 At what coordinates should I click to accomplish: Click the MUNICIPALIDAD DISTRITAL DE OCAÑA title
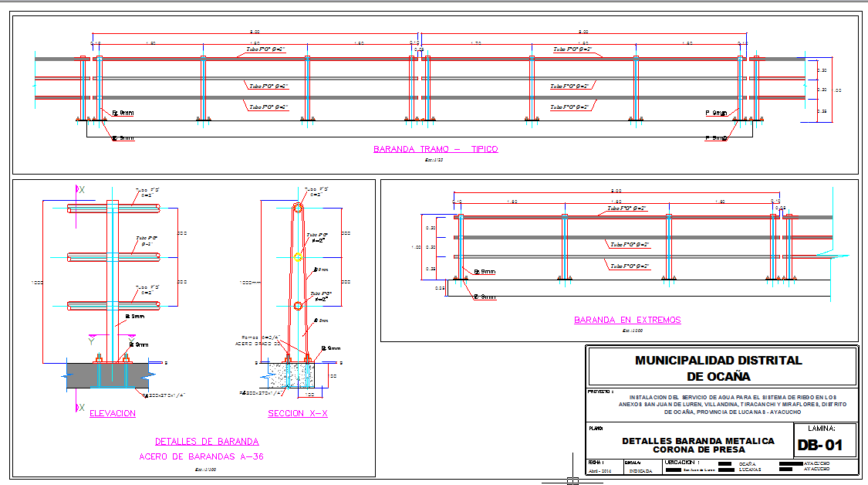(x=718, y=368)
